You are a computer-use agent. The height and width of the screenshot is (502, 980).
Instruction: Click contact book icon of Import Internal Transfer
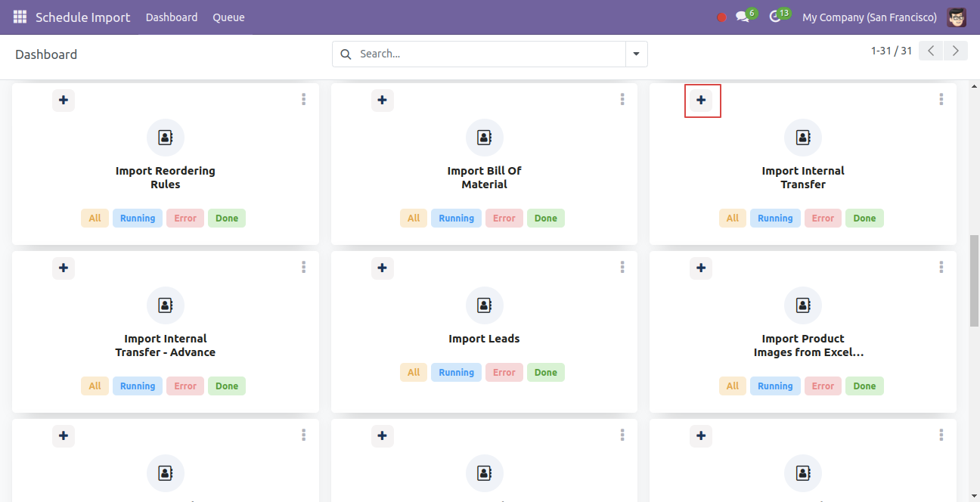(x=803, y=138)
